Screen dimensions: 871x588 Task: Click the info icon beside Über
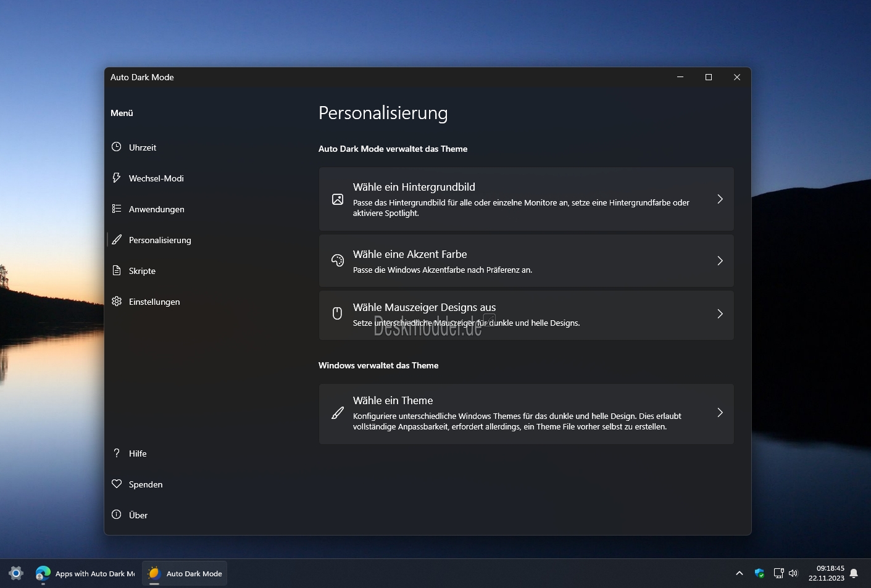click(116, 515)
